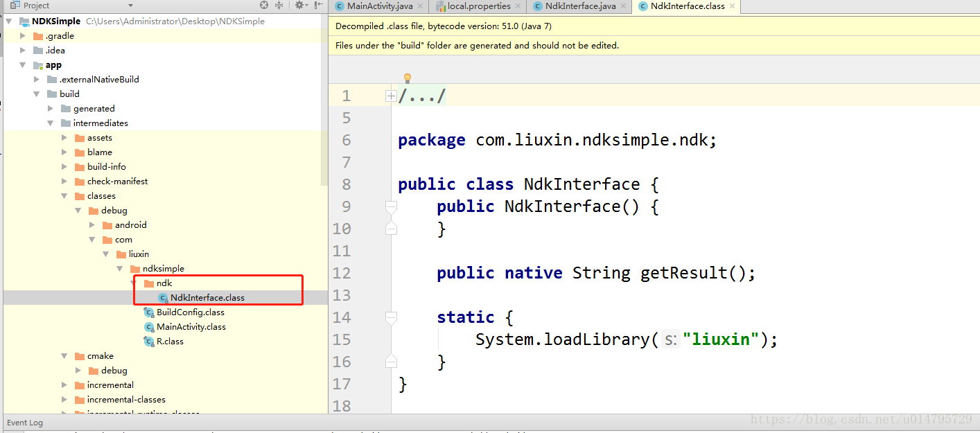Click the "liuxin" string literal in code

pos(721,339)
